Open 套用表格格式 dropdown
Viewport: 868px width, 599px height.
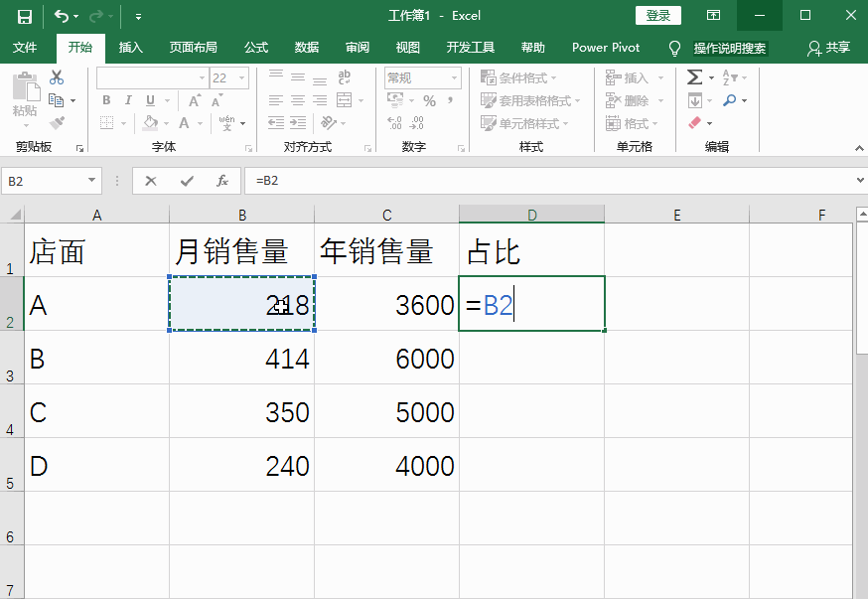(530, 100)
